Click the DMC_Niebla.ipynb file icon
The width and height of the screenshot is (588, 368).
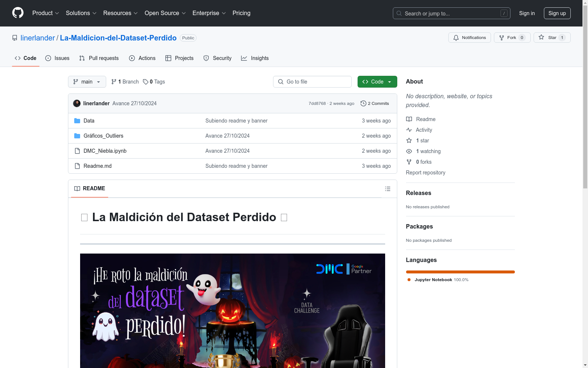pos(77,151)
